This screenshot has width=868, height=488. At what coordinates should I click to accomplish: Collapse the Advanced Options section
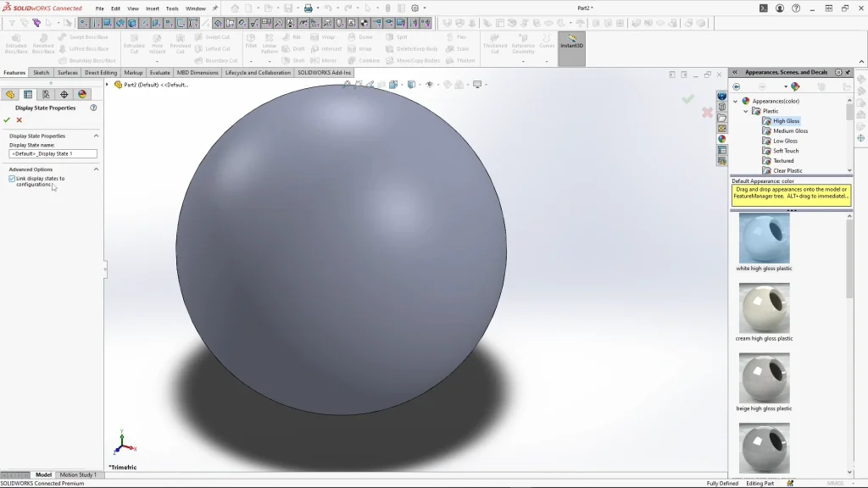96,169
